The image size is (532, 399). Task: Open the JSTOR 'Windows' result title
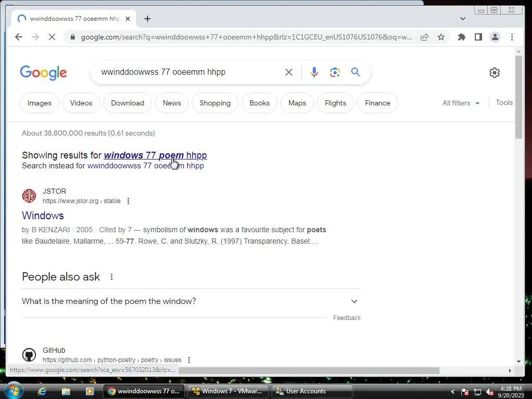pyautogui.click(x=43, y=216)
